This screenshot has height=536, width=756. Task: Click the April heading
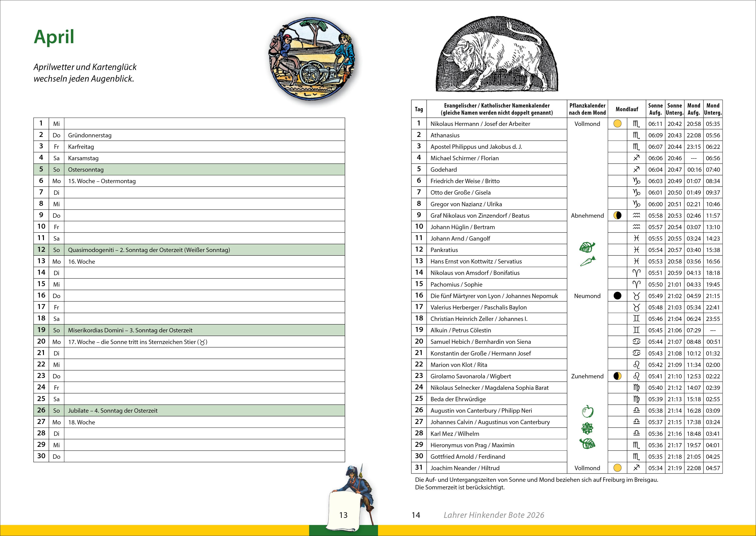(x=54, y=37)
